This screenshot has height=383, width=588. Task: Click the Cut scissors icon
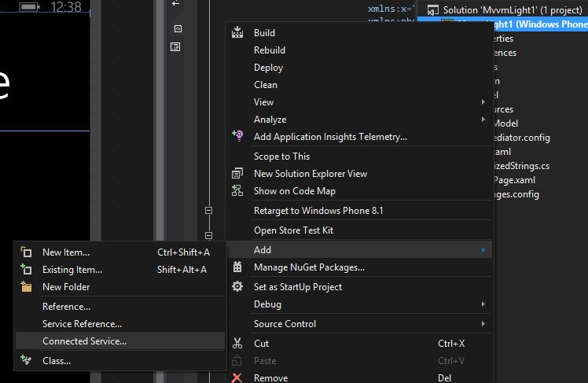pyautogui.click(x=237, y=343)
